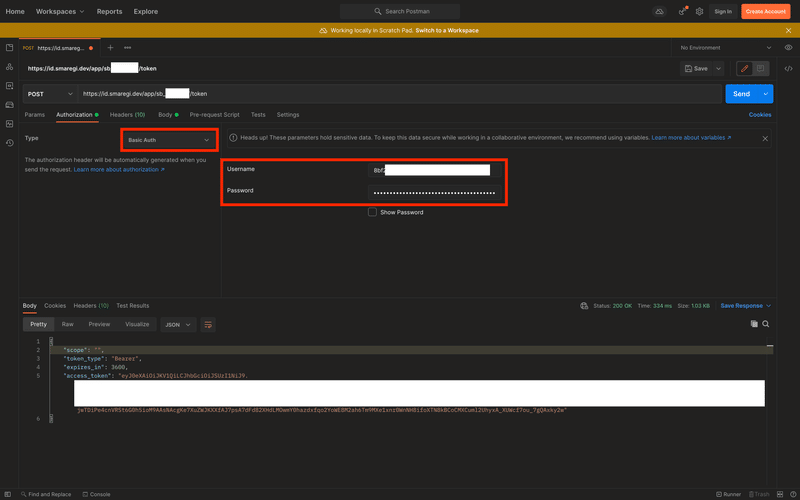Toggle the sidebar from the status bar icon
The width and height of the screenshot is (800, 500).
point(7,494)
